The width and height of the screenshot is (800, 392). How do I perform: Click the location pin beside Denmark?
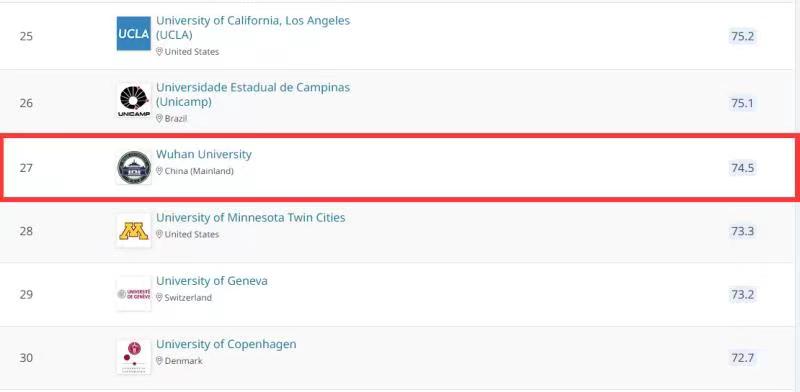point(159,361)
